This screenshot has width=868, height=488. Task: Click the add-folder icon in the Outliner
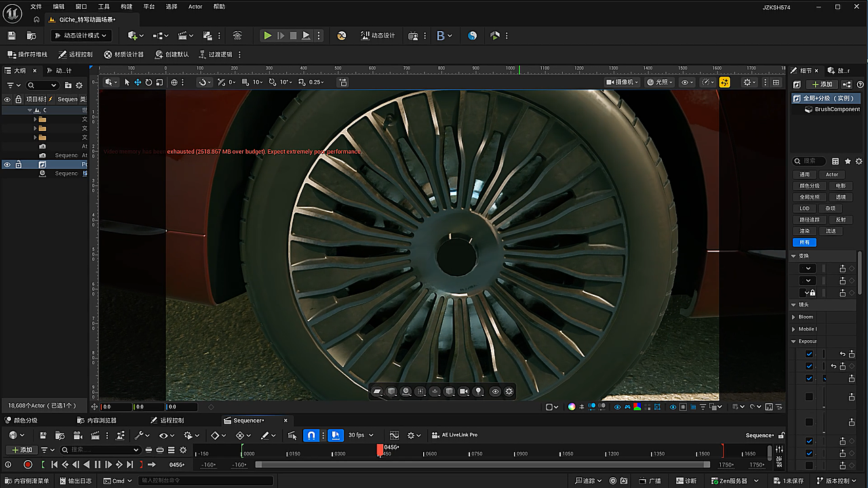68,85
